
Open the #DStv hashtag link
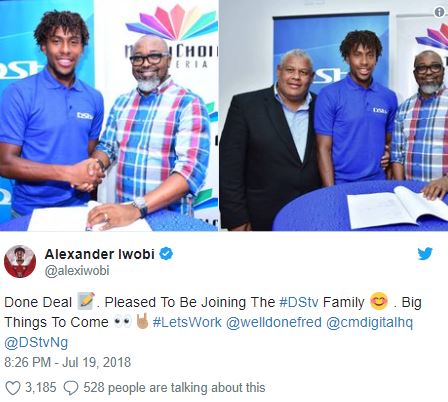(299, 302)
